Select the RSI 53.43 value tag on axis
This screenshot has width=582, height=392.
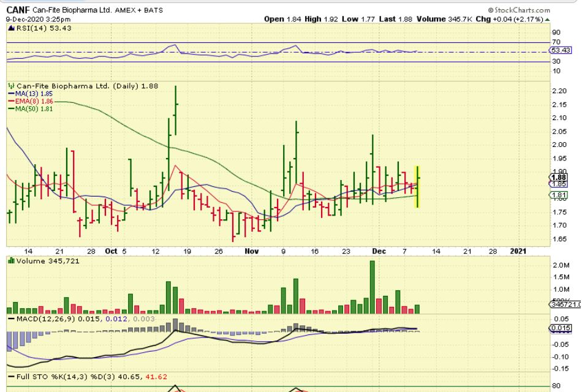[x=560, y=51]
